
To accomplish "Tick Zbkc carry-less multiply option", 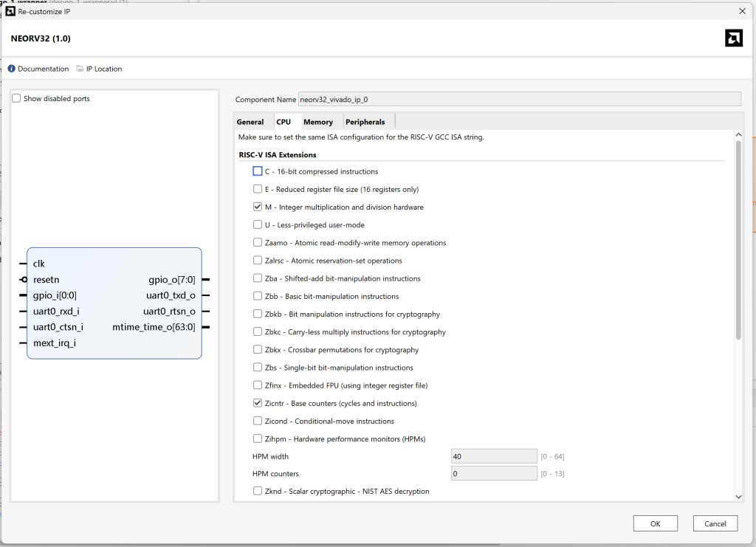I will pos(258,331).
